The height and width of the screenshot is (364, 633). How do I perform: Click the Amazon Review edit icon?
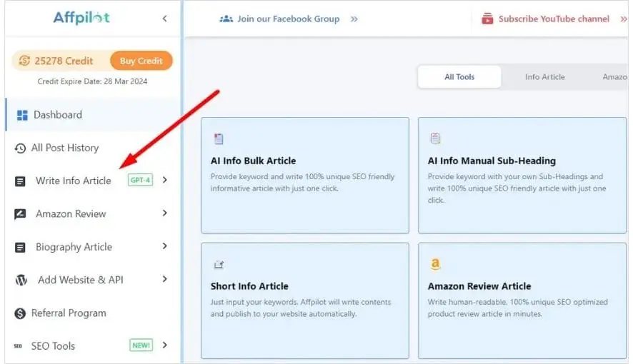(x=20, y=214)
